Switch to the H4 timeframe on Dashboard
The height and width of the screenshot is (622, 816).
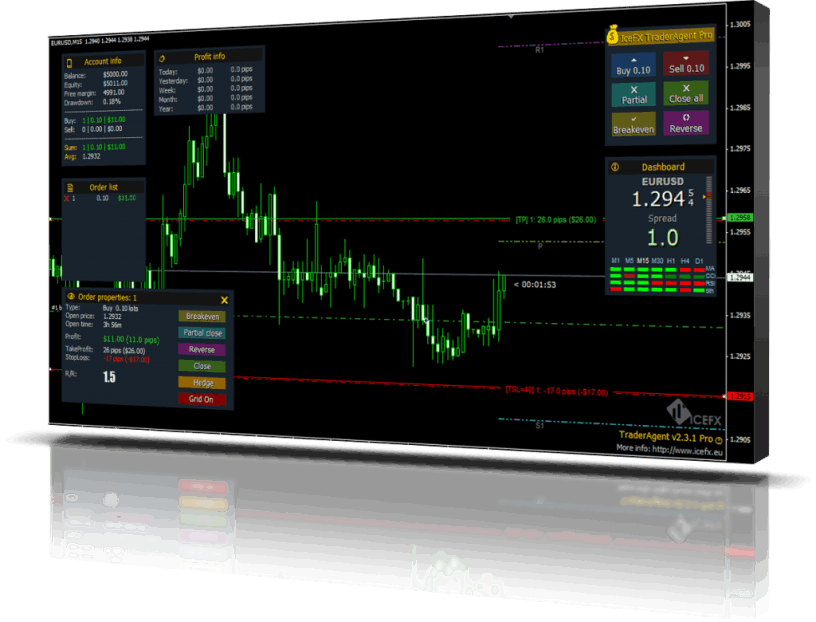(x=684, y=260)
